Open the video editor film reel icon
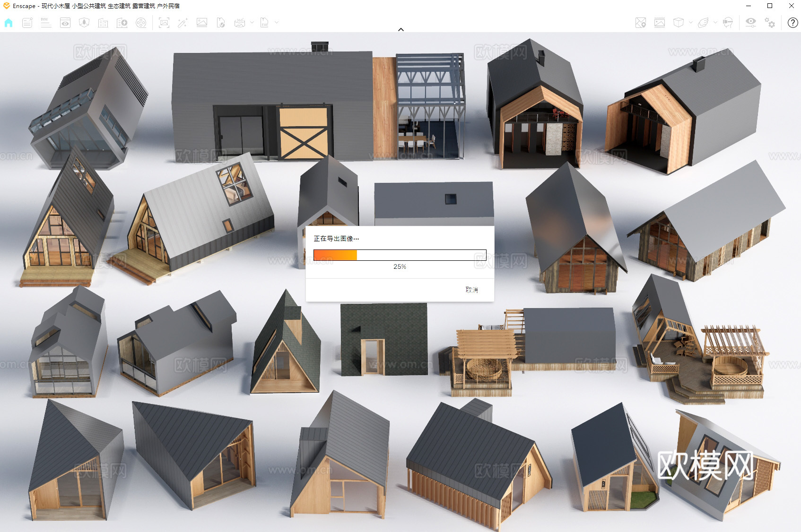The width and height of the screenshot is (801, 532). 141,23
